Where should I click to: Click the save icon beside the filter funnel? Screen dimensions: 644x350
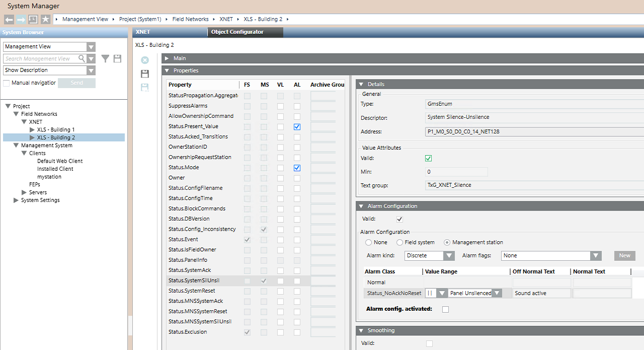pos(117,59)
